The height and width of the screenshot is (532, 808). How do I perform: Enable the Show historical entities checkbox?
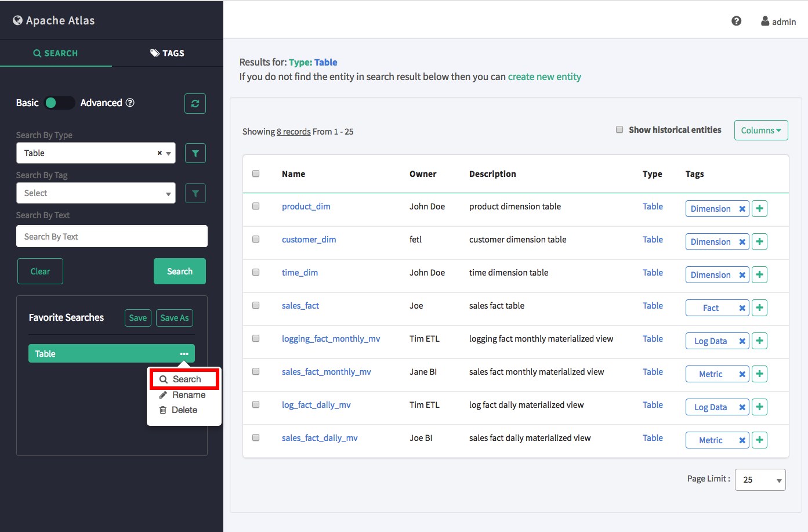[x=619, y=130]
